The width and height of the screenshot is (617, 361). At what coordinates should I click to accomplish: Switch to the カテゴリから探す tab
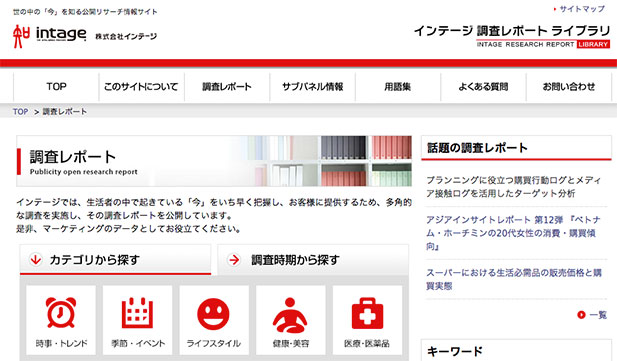click(x=115, y=260)
